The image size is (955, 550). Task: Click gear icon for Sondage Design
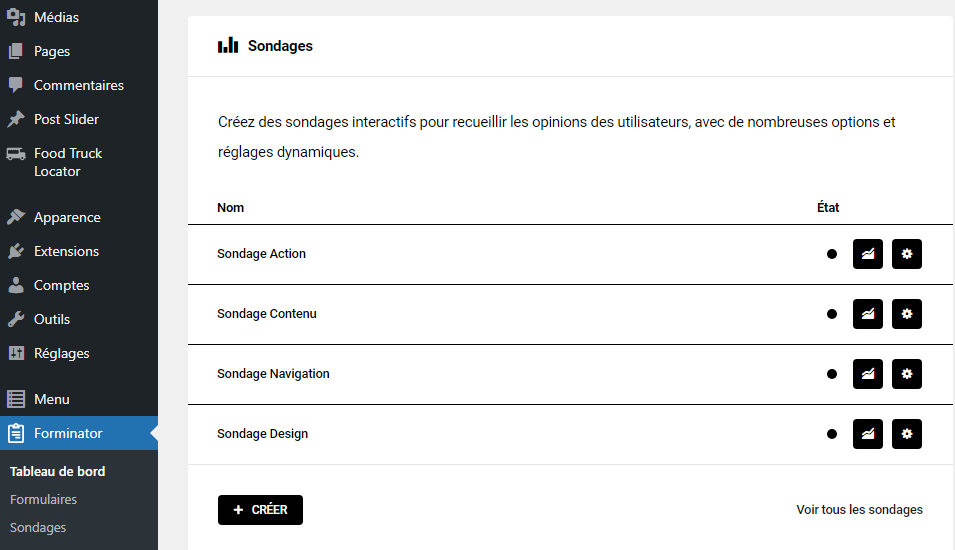tap(906, 434)
